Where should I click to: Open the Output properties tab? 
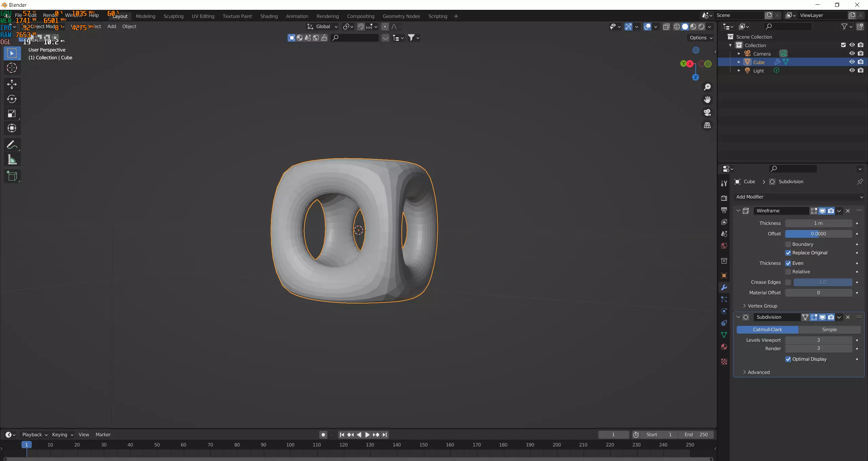pos(724,210)
